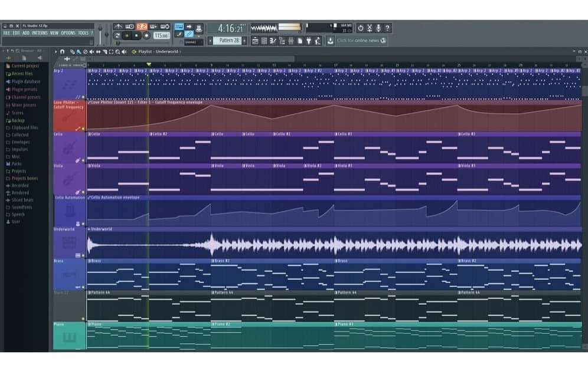The height and width of the screenshot is (371, 588).
Task: Expand the Plugin database browser item
Action: [x=25, y=81]
